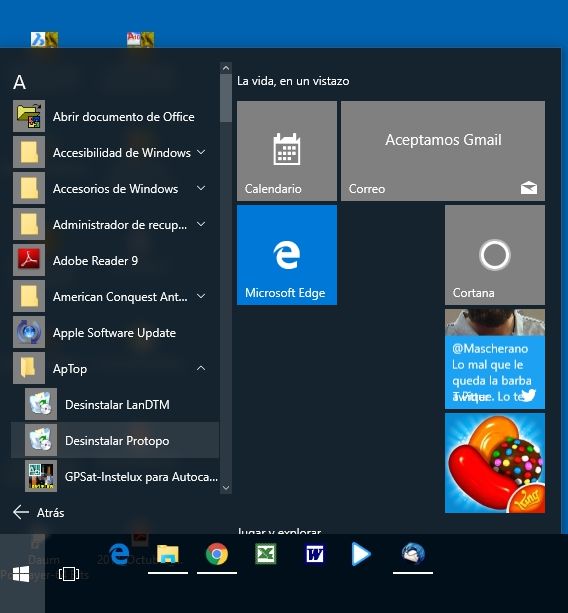
Task: Launch the Microsoft Edge tile
Action: click(x=287, y=255)
